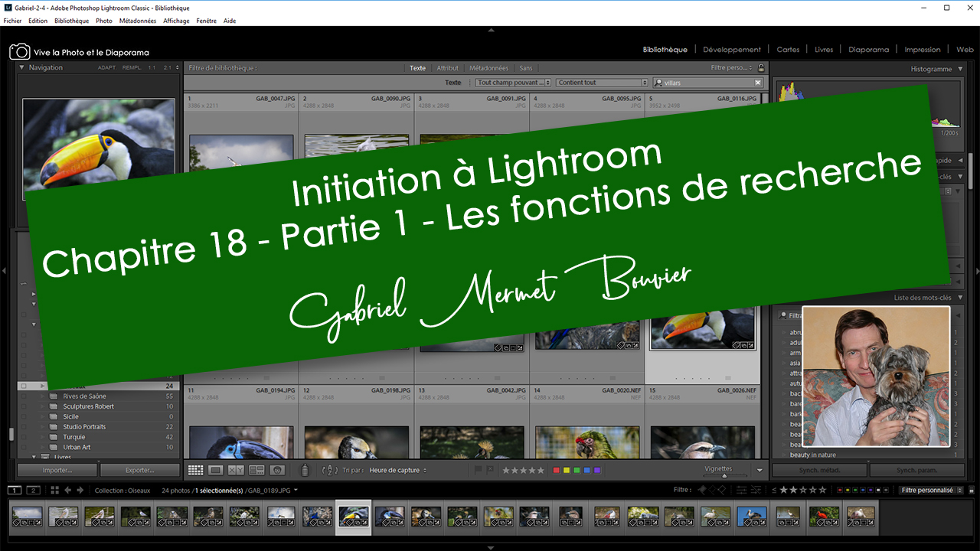This screenshot has height=551, width=980.
Task: Click the villars search text field
Action: coord(707,83)
